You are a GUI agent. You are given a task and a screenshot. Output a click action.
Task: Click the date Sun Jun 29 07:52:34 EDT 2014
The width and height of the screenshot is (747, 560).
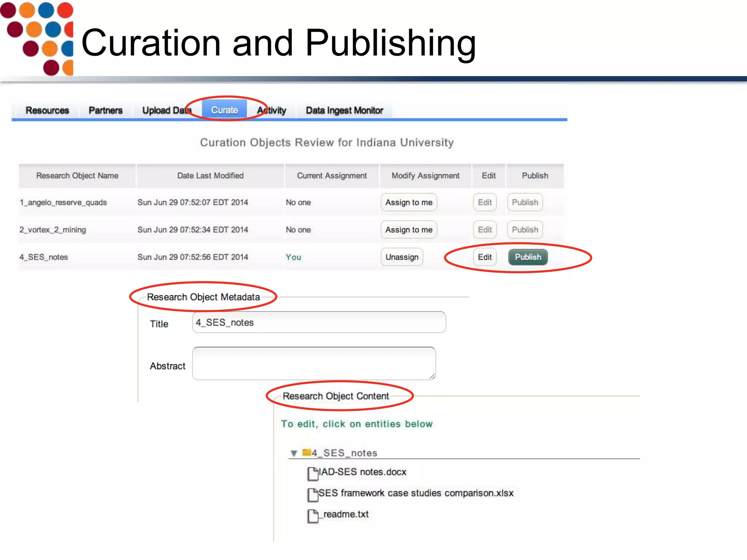click(193, 230)
